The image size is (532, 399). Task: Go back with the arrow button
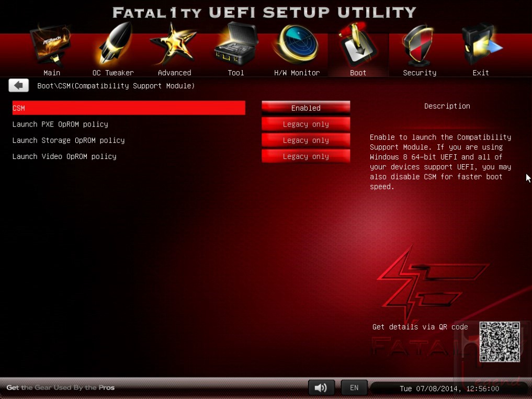tap(19, 86)
